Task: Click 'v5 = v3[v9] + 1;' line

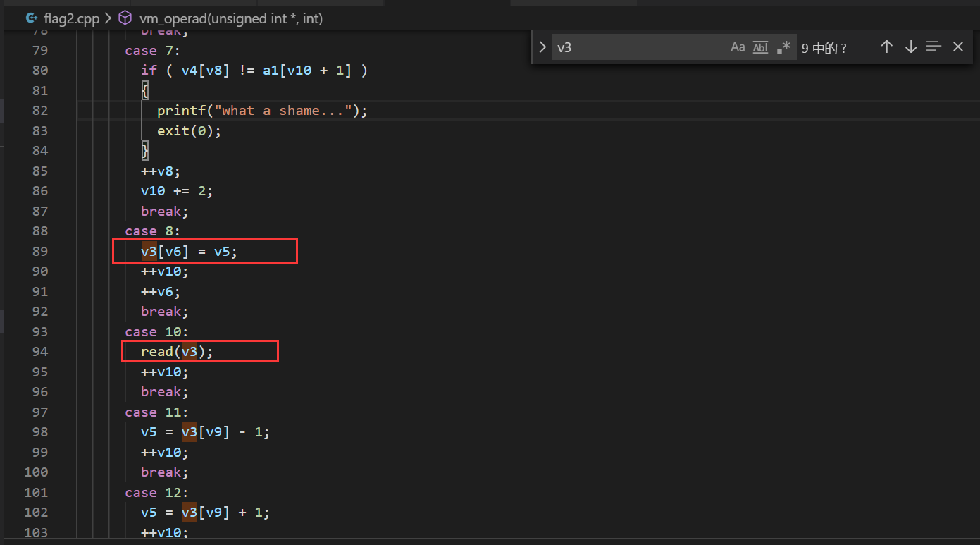Action: (x=205, y=513)
